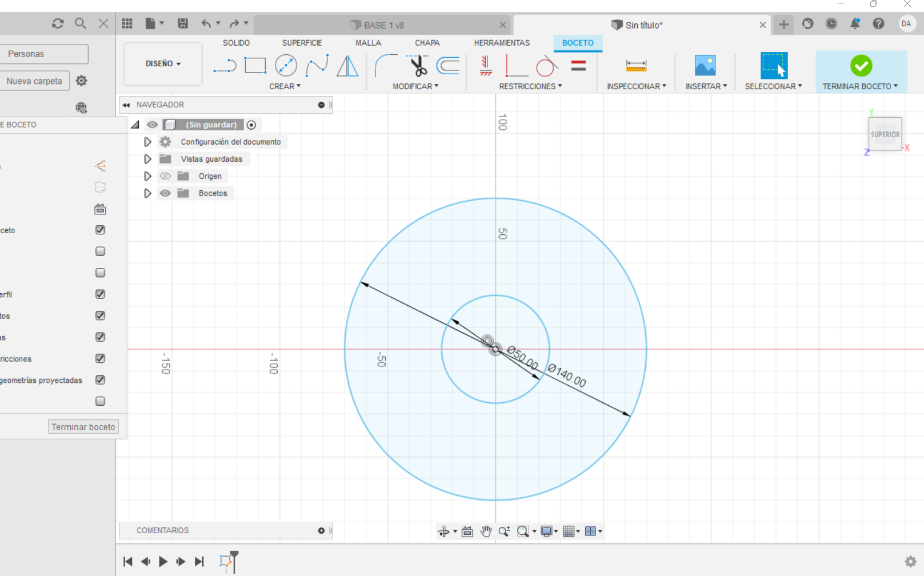
Task: Toggle the checkbox beside 'ceto'
Action: click(x=100, y=230)
